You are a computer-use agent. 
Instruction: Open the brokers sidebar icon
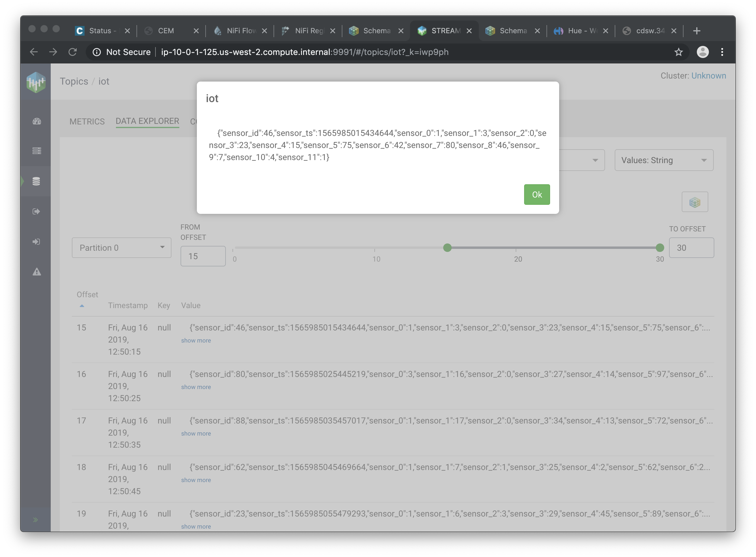point(37,151)
